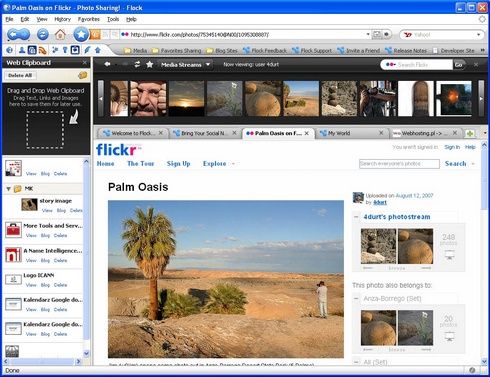Click The Tour link on Flickr
Image resolution: width=490 pixels, height=377 pixels.
pyautogui.click(x=141, y=164)
